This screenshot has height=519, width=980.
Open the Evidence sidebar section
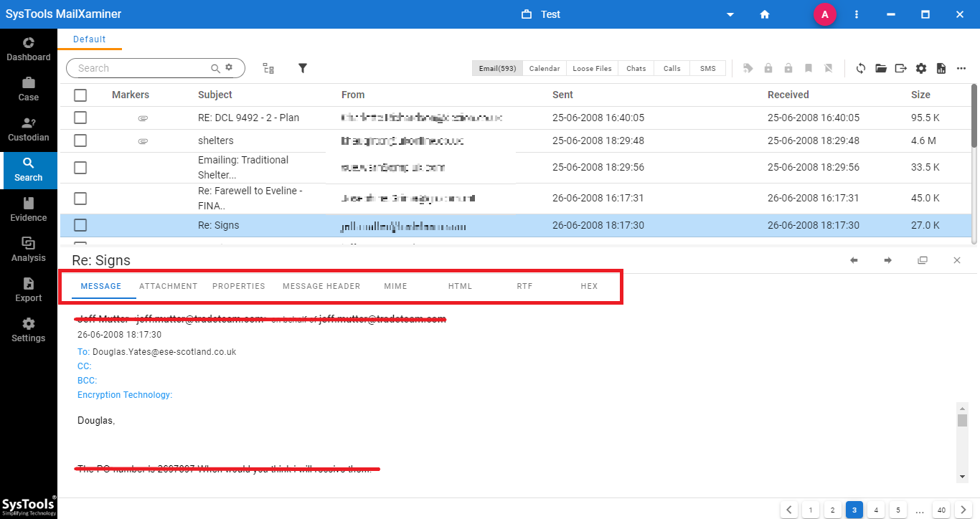pos(29,209)
